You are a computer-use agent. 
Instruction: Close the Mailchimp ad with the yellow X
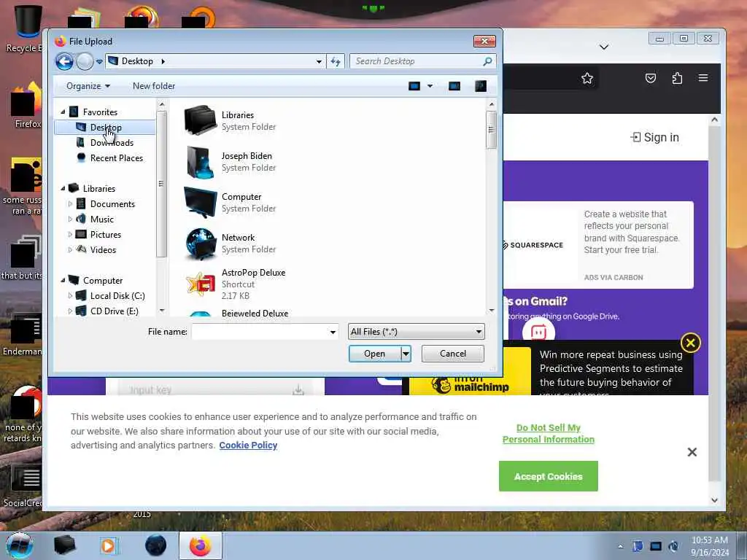691,343
